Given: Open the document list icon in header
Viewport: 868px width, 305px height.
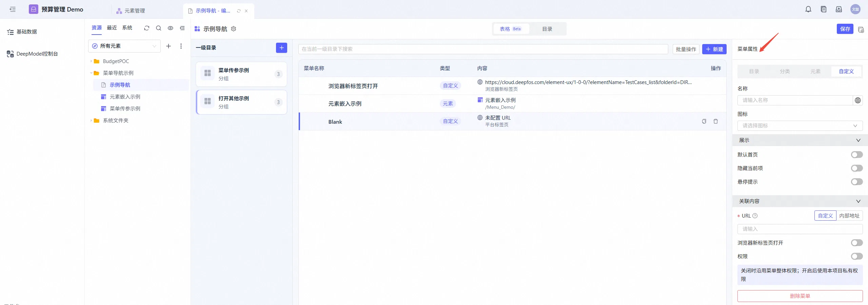Looking at the screenshot, I should 824,9.
